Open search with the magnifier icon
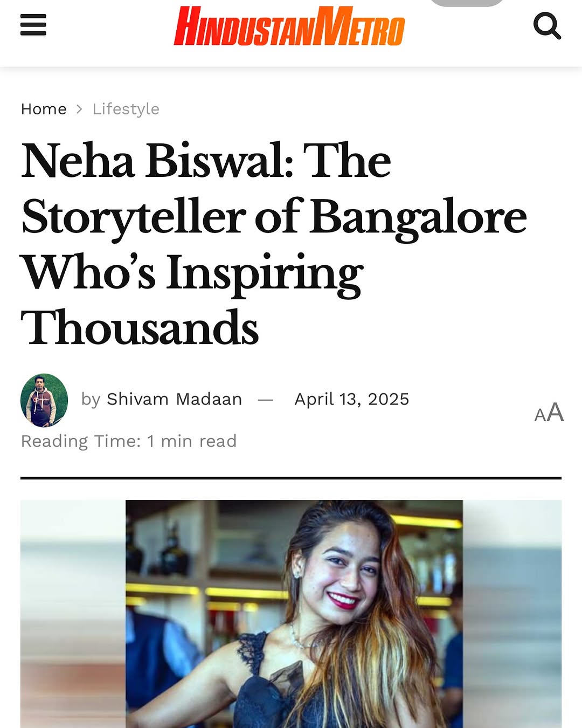Screen dimensions: 582x728 [x=547, y=26]
